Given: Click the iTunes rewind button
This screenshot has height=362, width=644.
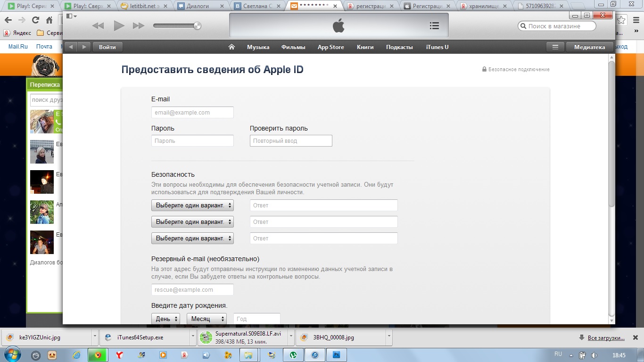Looking at the screenshot, I should point(98,26).
